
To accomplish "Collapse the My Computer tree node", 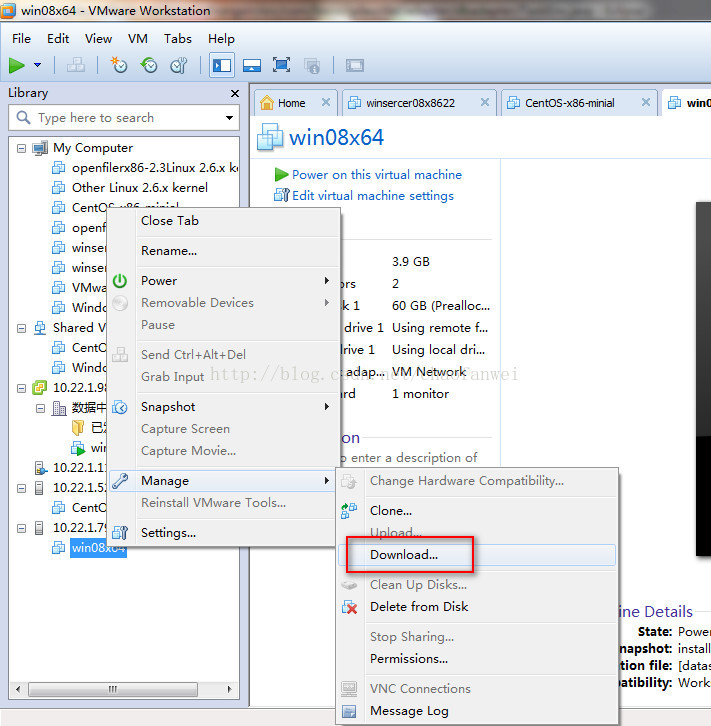I will (21, 148).
